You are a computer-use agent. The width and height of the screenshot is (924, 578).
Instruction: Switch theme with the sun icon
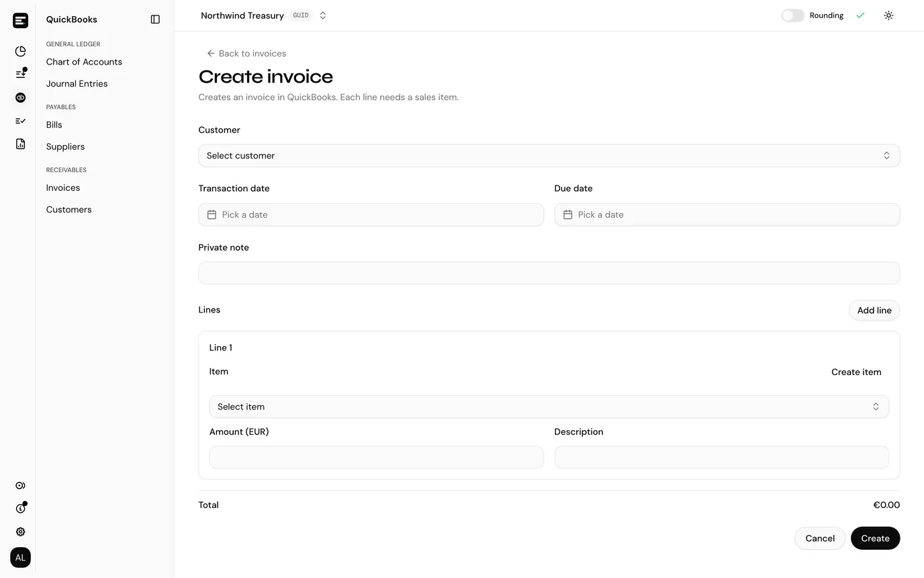pyautogui.click(x=888, y=15)
